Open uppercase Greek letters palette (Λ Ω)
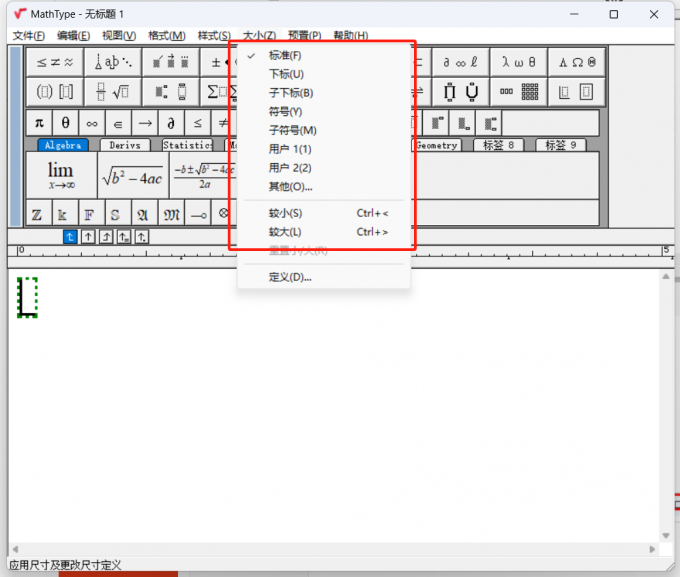 [x=577, y=62]
